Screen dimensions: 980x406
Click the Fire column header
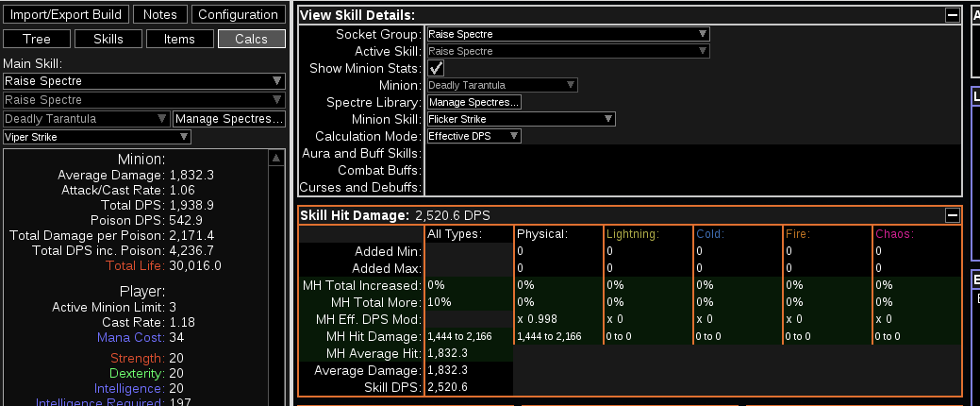click(x=798, y=234)
